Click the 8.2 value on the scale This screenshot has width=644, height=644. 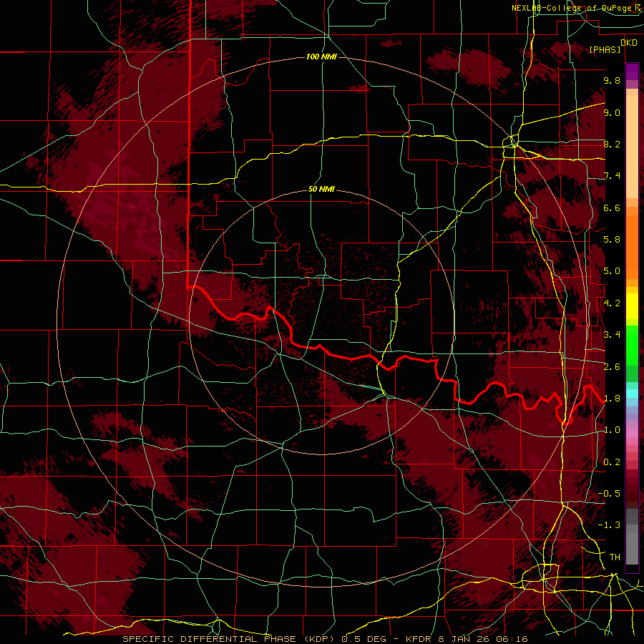(612, 144)
